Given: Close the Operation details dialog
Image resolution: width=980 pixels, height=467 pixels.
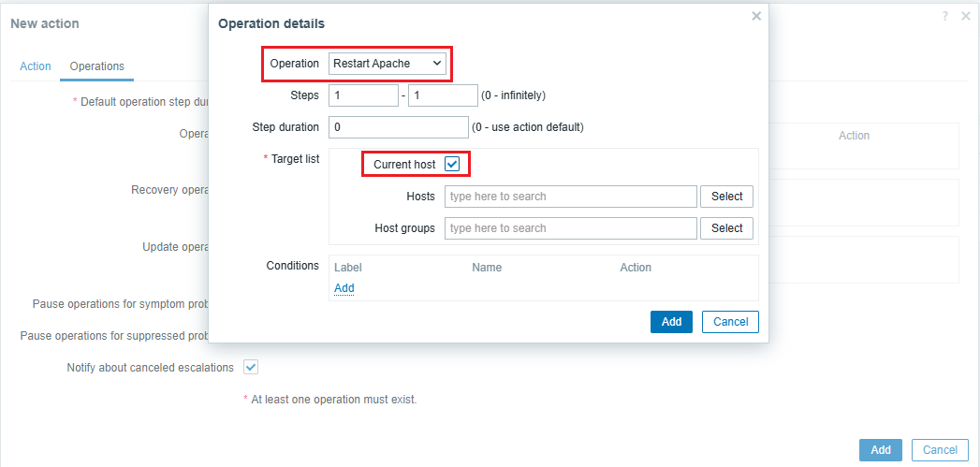Looking at the screenshot, I should click(756, 16).
